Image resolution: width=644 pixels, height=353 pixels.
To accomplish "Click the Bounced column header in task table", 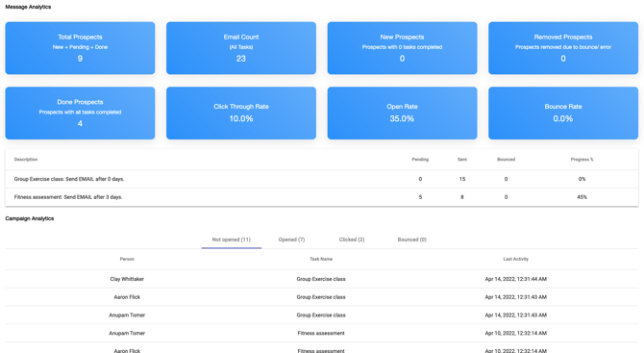I will [506, 160].
